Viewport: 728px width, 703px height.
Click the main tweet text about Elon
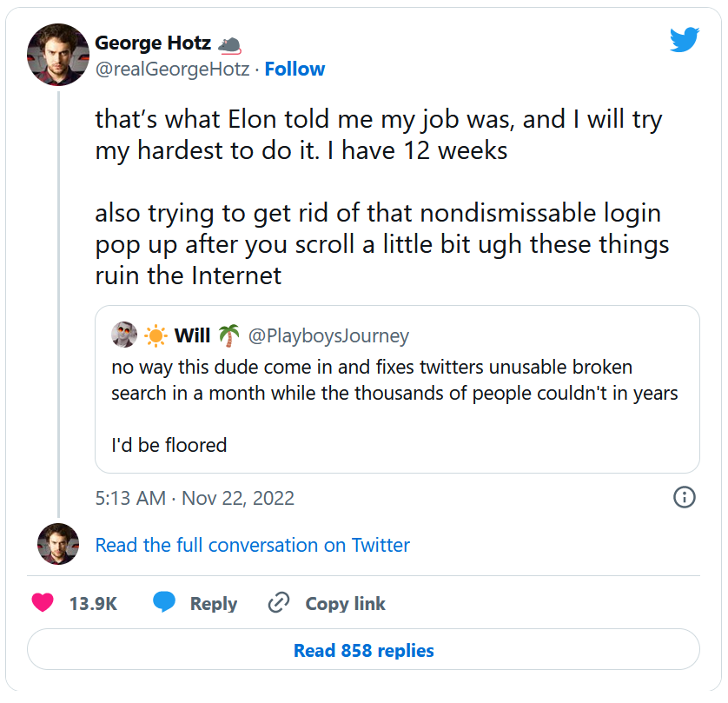point(378,135)
